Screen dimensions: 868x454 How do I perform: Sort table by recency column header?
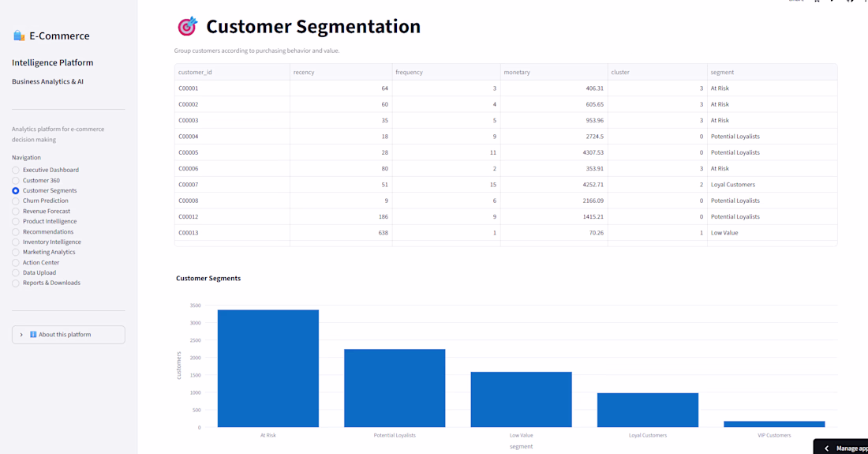[341, 72]
